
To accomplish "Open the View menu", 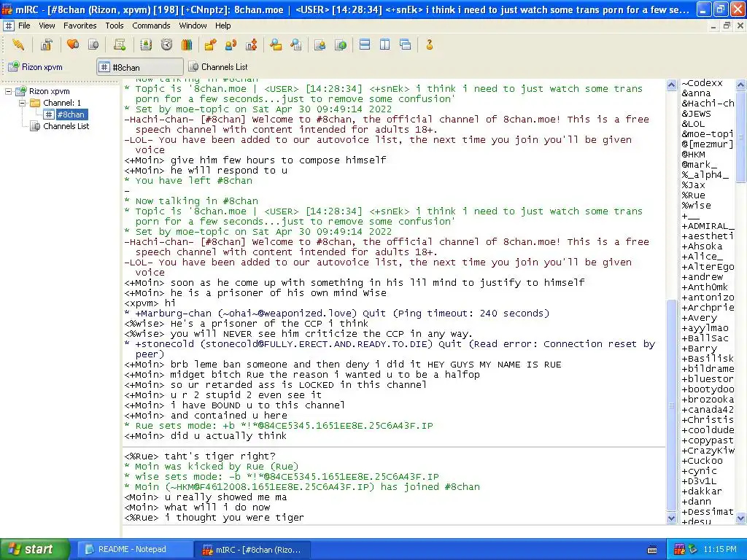I will point(47,26).
